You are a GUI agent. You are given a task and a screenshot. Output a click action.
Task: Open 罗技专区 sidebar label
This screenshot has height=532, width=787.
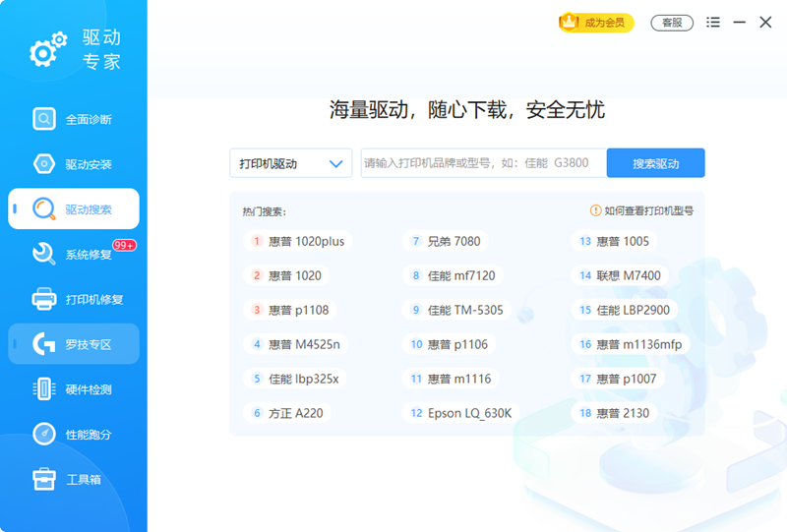pos(89,344)
